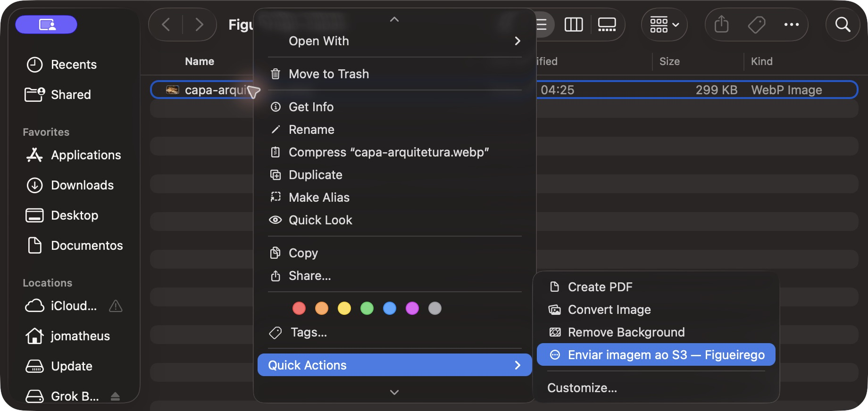
Task: Open Recents in the sidebar
Action: [61, 65]
